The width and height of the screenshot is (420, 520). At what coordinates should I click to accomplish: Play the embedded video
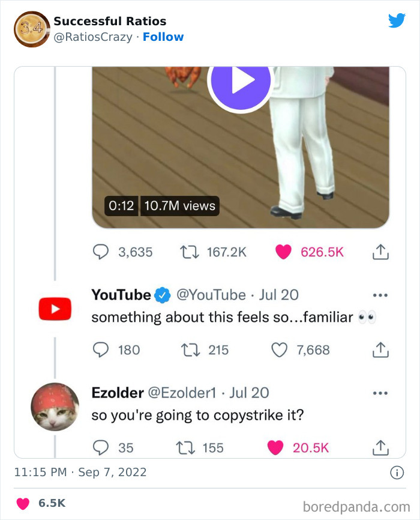(x=239, y=81)
